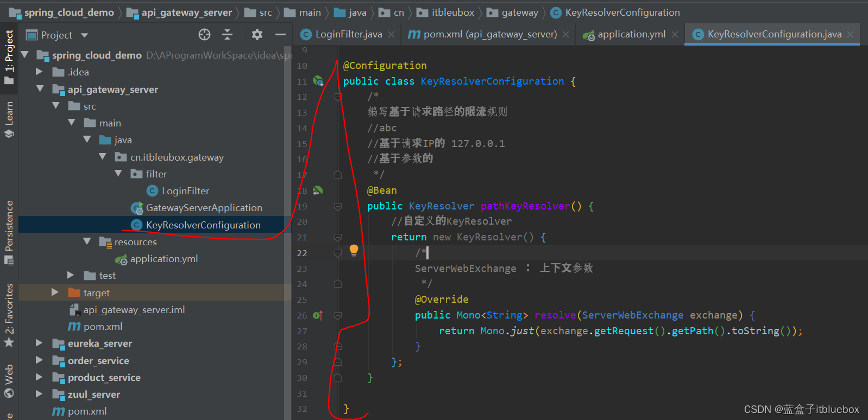Click the collapse all icon in Project panel
868x420 pixels.
click(x=228, y=35)
